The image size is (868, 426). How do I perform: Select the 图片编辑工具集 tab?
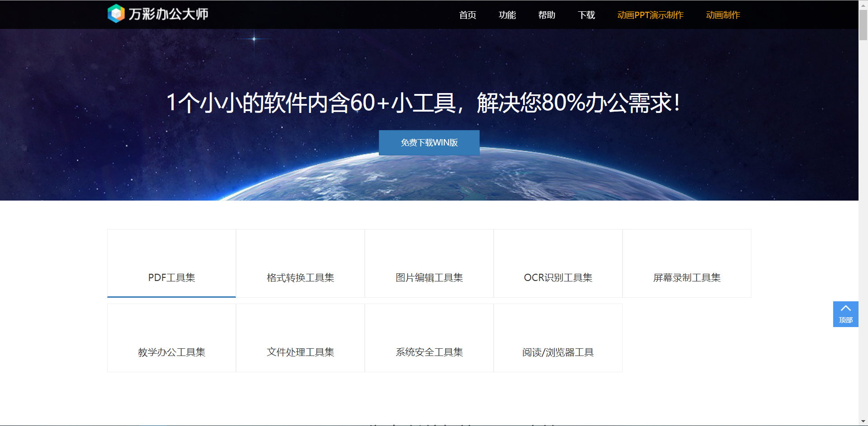429,263
